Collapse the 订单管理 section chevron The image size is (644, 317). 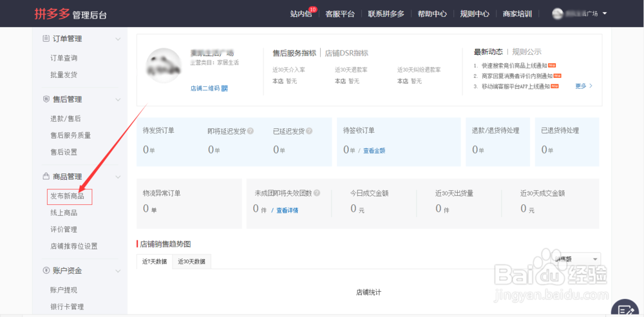coord(118,39)
